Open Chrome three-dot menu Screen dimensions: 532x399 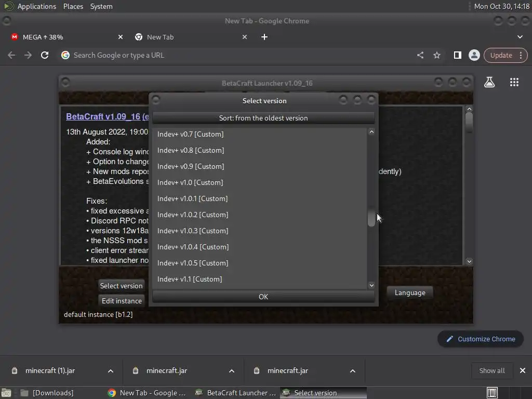pos(521,55)
